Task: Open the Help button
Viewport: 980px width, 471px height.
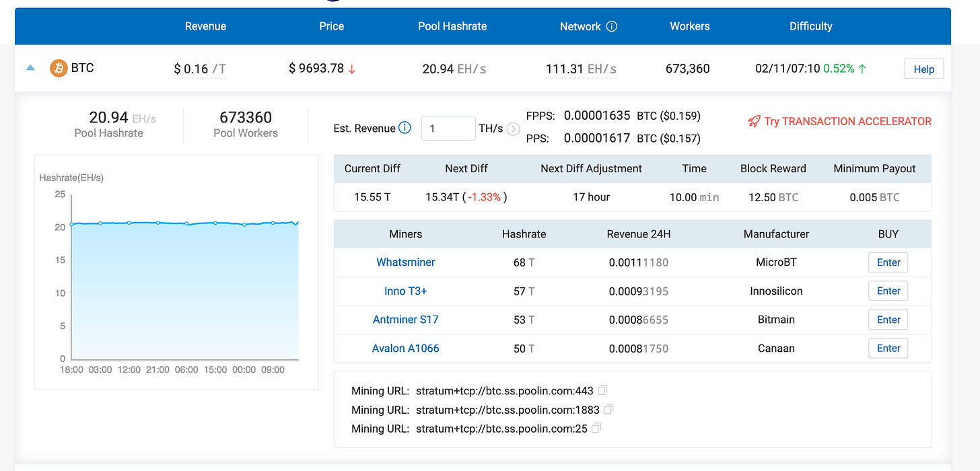Action: click(924, 69)
